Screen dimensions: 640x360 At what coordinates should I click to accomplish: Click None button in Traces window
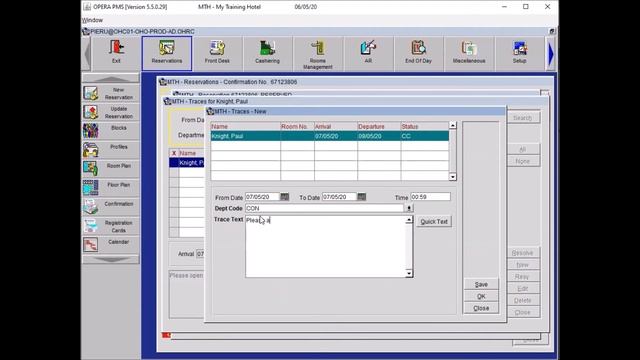tap(522, 161)
